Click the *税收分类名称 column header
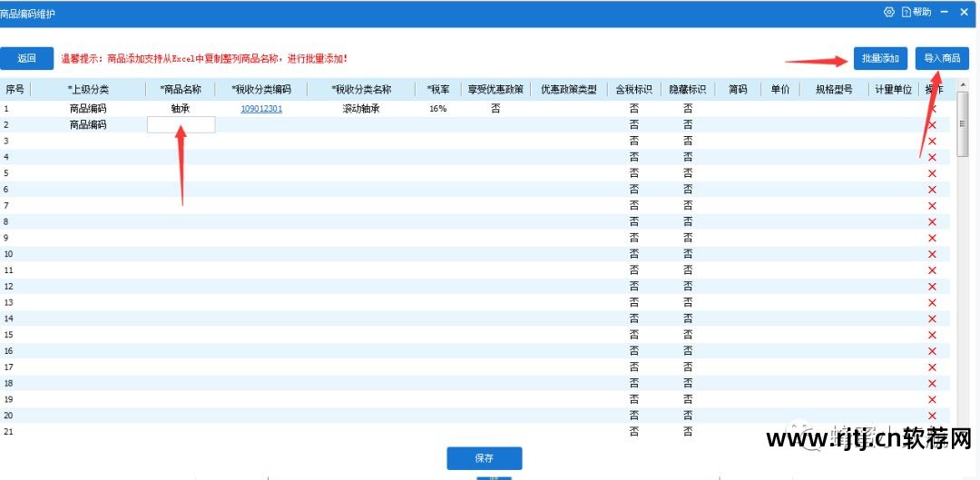 pyautogui.click(x=361, y=89)
